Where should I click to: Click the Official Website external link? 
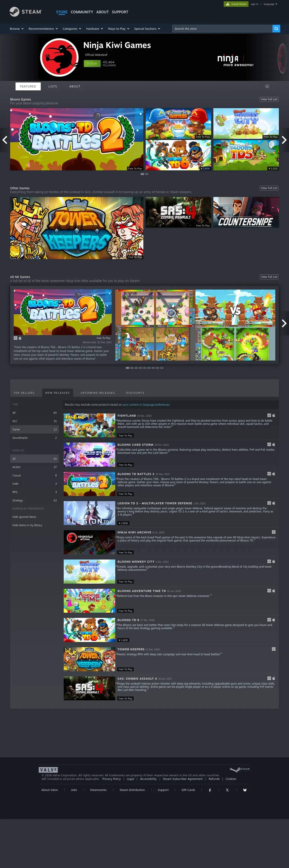[x=96, y=55]
